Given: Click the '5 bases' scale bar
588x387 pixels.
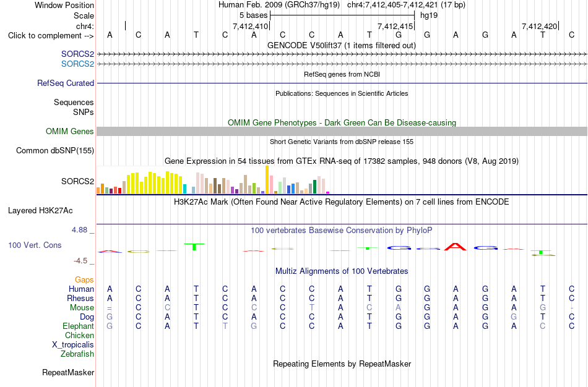Looking at the screenshot, I should tap(342, 15).
